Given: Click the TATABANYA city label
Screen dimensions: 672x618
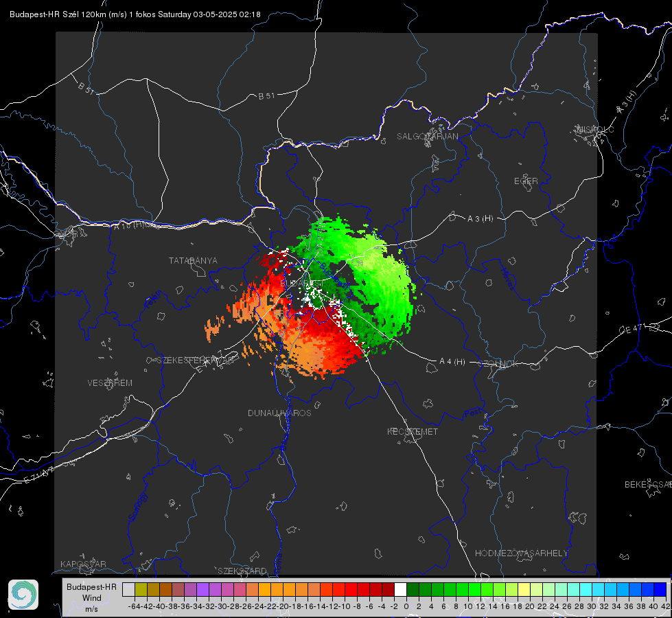Looking at the screenshot, I should [x=193, y=260].
